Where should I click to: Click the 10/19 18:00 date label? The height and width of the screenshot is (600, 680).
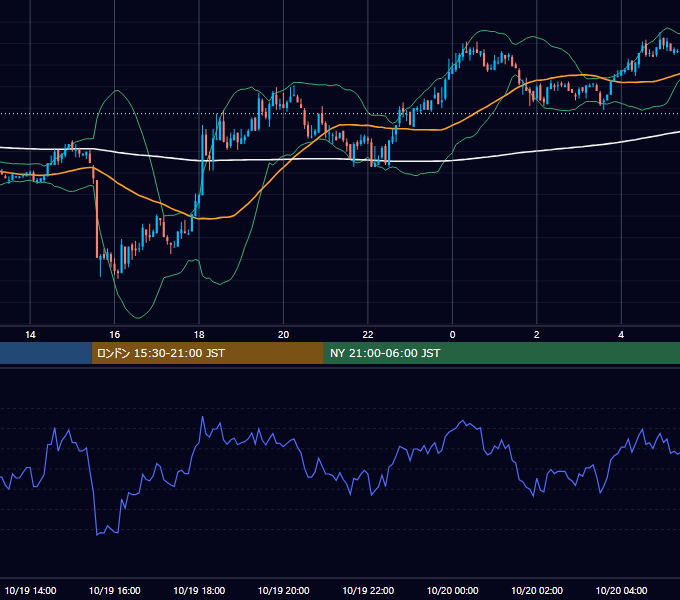pos(199,590)
